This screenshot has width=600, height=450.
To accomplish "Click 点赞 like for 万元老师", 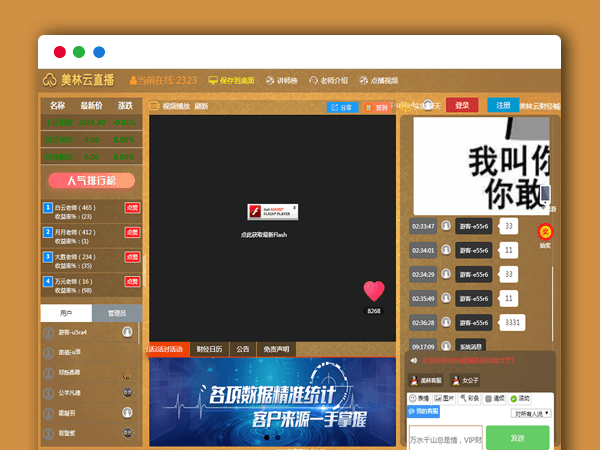I will (132, 282).
